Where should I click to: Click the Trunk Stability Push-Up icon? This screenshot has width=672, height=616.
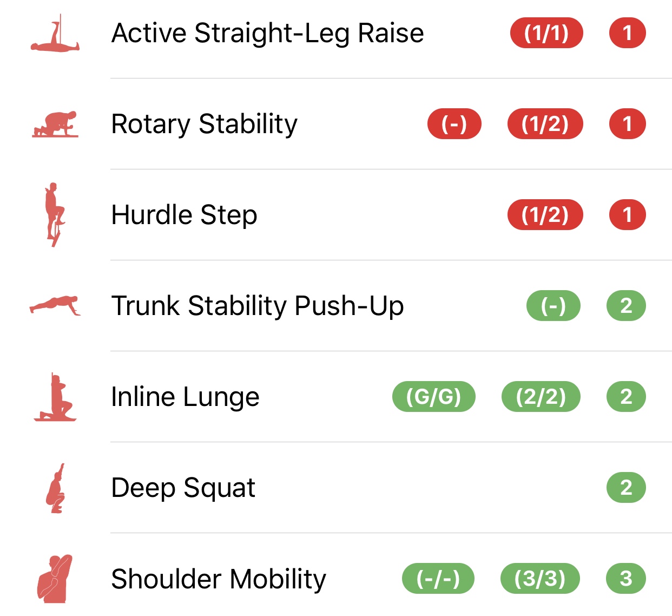55,305
